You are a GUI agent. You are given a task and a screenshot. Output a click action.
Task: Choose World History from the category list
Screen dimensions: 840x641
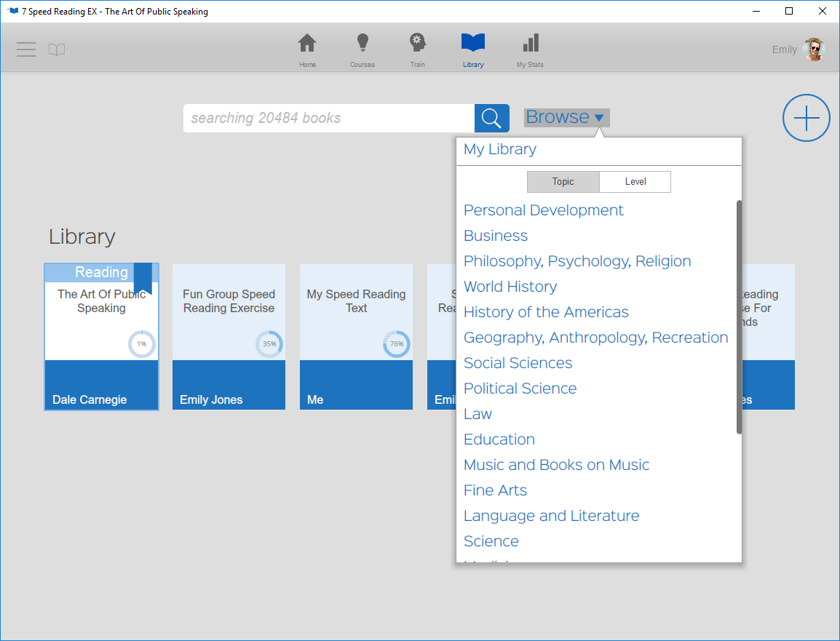[x=510, y=287]
